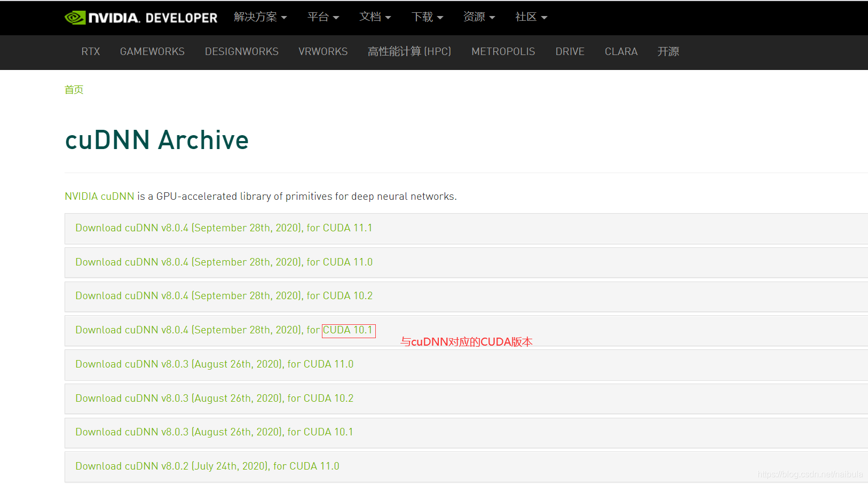The image size is (868, 484).
Task: Go to the RTX section
Action: (x=91, y=52)
